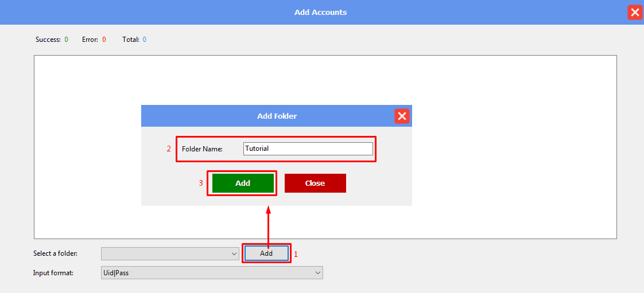Click the Folder Name text field
Screen dimensions: 644x293
click(x=308, y=149)
